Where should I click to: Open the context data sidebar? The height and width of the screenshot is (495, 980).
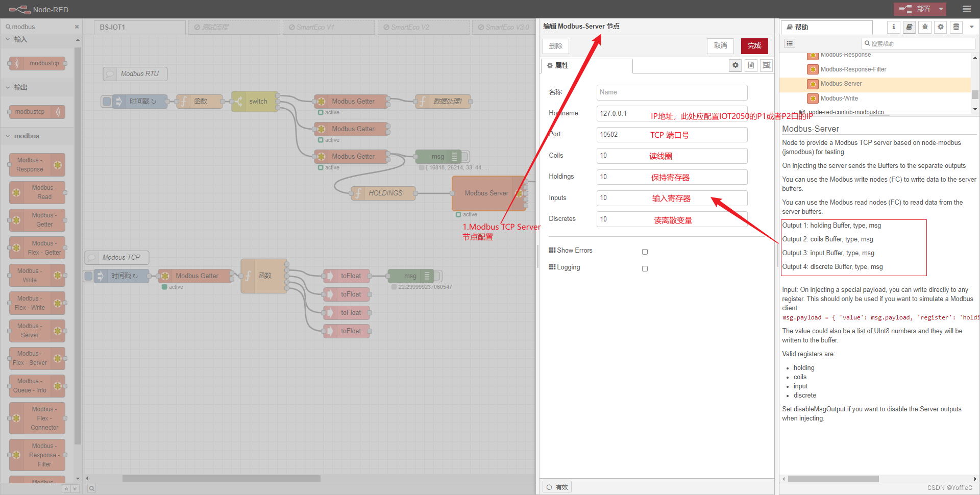[x=955, y=27]
